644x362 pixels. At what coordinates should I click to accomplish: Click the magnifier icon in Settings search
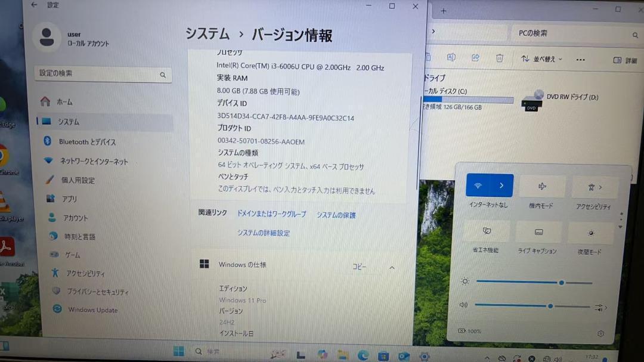point(163,75)
